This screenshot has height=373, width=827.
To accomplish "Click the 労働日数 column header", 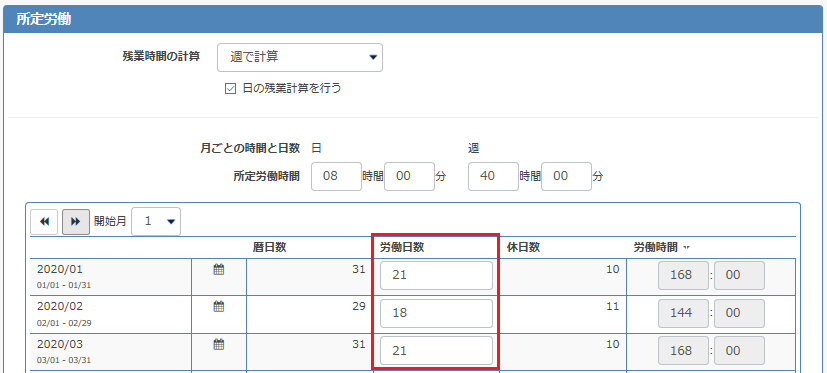I will click(x=402, y=248).
